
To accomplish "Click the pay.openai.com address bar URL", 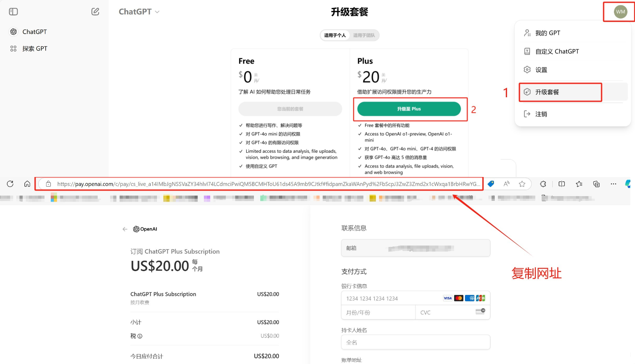I will [x=268, y=184].
